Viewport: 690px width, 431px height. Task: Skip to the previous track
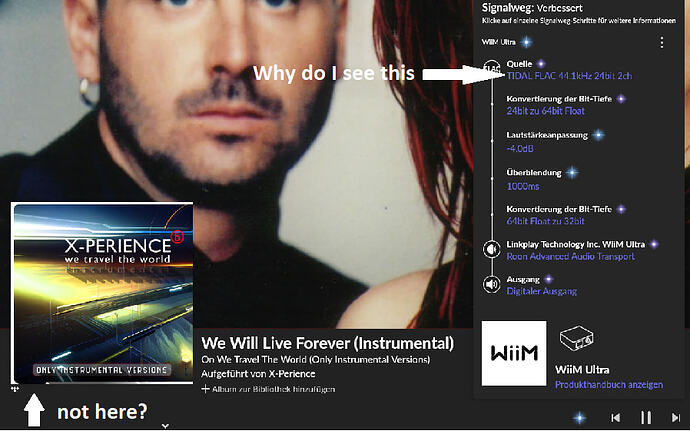pyautogui.click(x=616, y=417)
